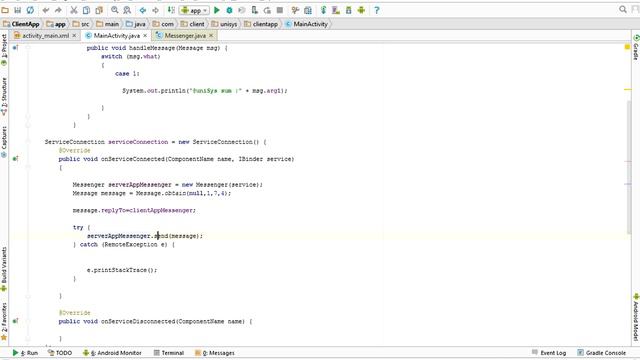Viewport: 640px width, 360px height.
Task: Close the activity_main.xml tab
Action: pyautogui.click(x=74, y=36)
